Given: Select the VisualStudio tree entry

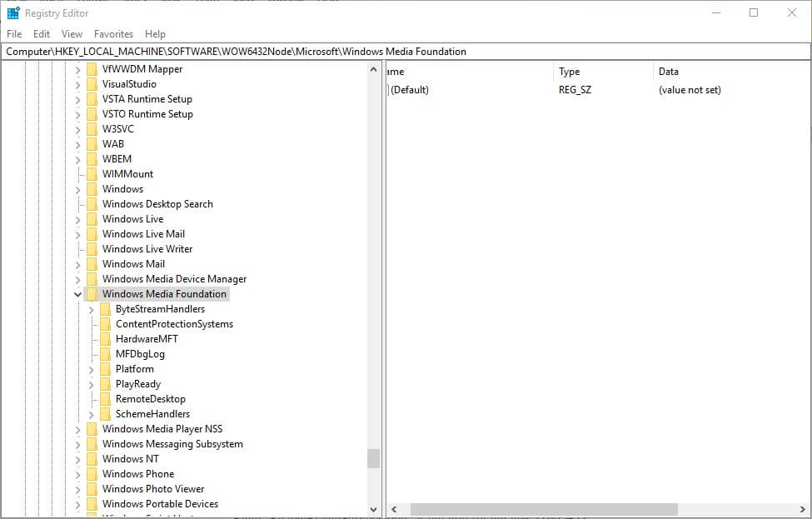Looking at the screenshot, I should [x=129, y=84].
